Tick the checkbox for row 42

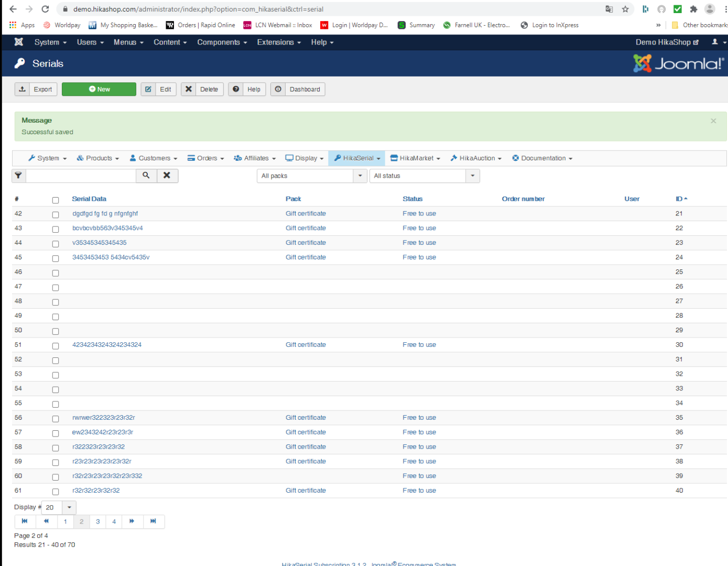pyautogui.click(x=56, y=214)
